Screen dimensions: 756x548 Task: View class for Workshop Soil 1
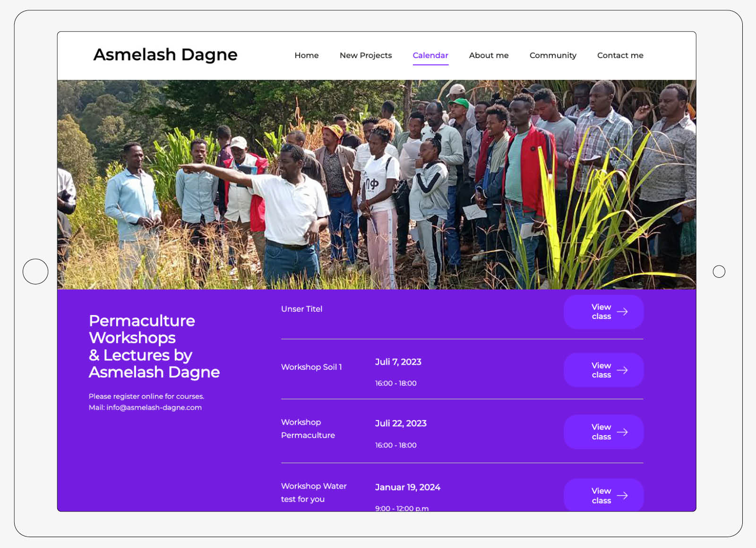(604, 370)
